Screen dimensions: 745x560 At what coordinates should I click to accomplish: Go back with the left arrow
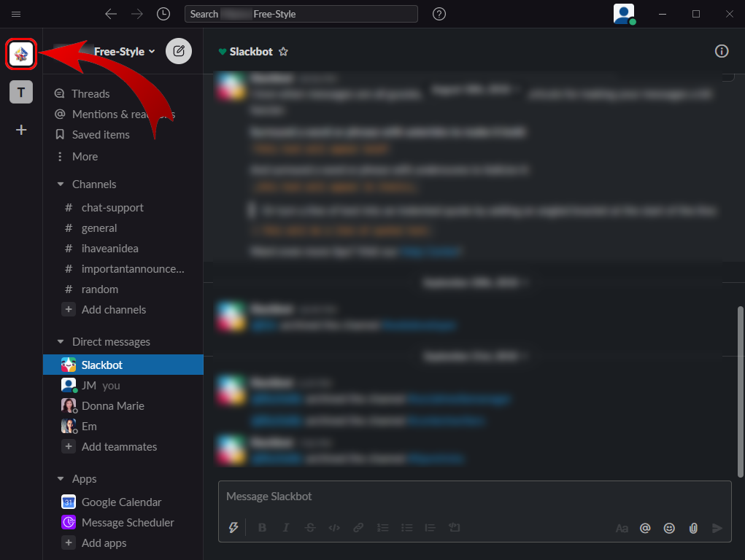point(111,15)
